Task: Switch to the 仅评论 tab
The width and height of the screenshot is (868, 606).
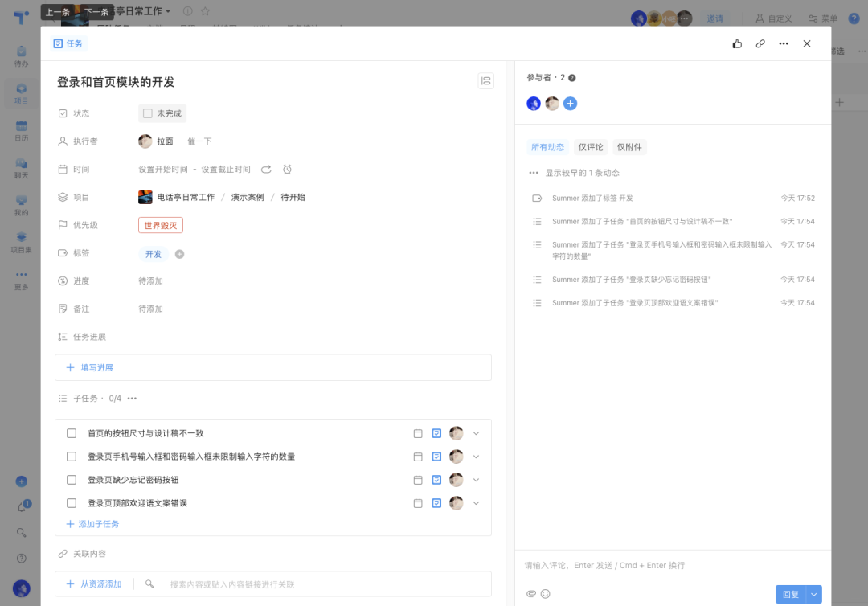Action: (x=591, y=147)
